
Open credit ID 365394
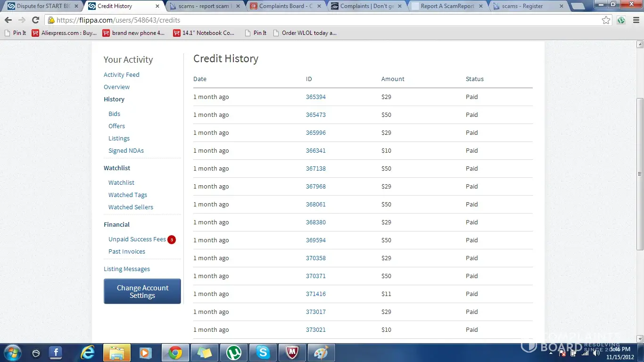[316, 97]
